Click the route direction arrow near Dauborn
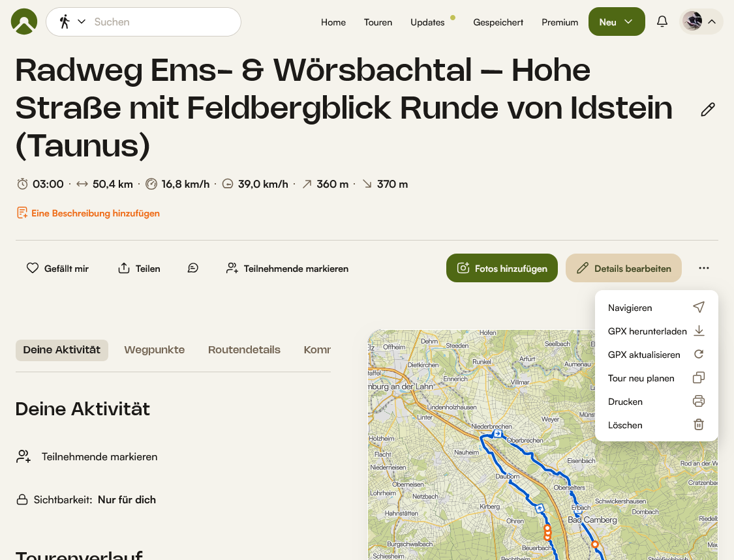The height and width of the screenshot is (560, 734). (x=540, y=508)
